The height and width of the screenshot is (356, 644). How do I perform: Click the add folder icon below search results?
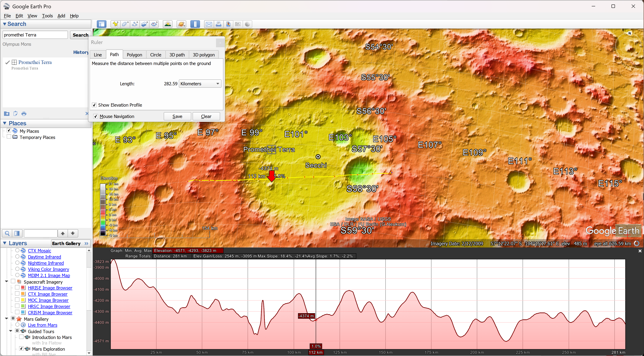coord(7,114)
